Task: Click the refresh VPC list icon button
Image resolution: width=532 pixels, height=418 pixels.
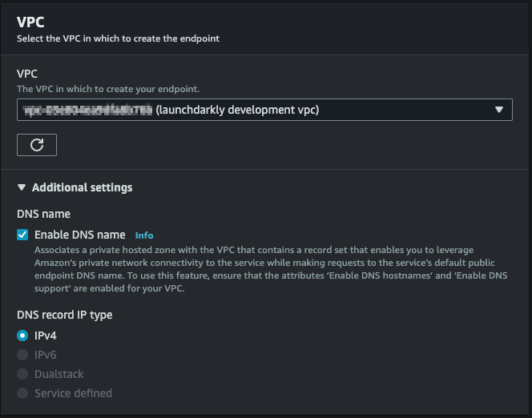Action: point(37,145)
